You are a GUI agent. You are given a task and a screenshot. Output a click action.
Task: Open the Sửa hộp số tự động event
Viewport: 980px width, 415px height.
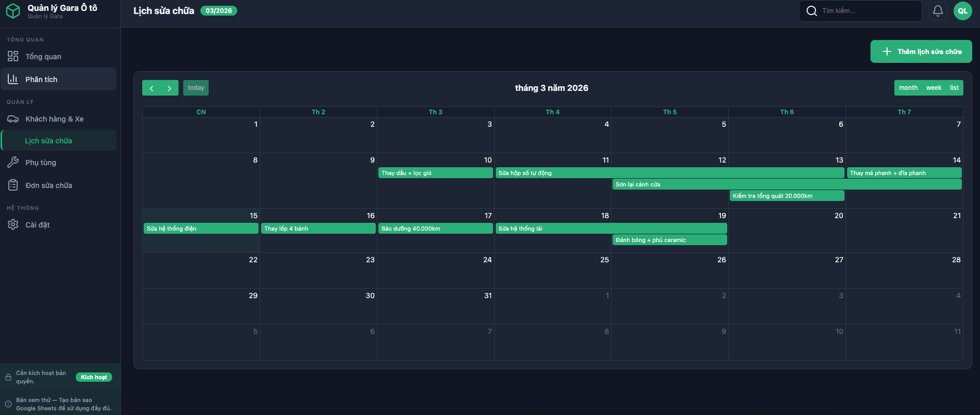(670, 173)
